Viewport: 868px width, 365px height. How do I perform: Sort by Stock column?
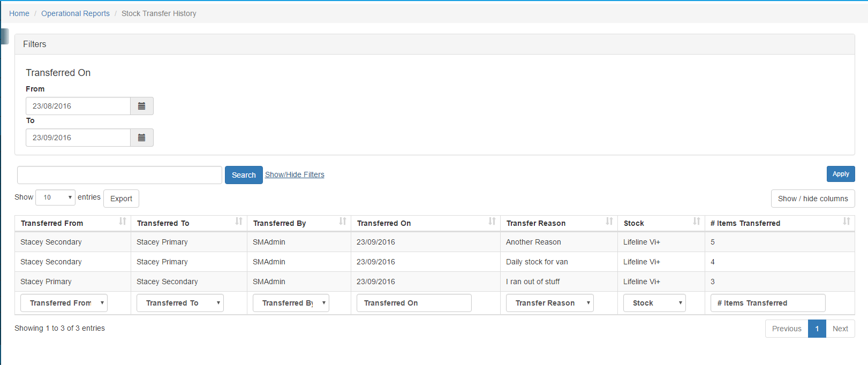(x=661, y=223)
